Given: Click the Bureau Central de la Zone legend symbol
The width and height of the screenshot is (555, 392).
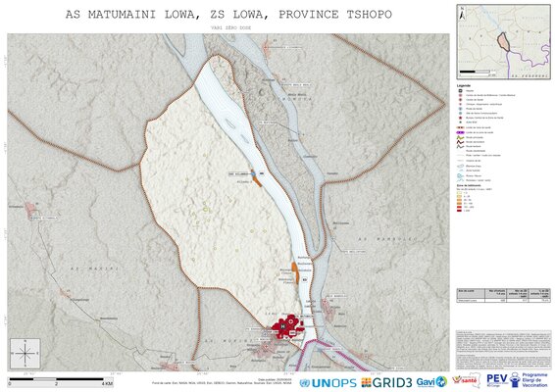Looking at the screenshot, I should (x=460, y=118).
